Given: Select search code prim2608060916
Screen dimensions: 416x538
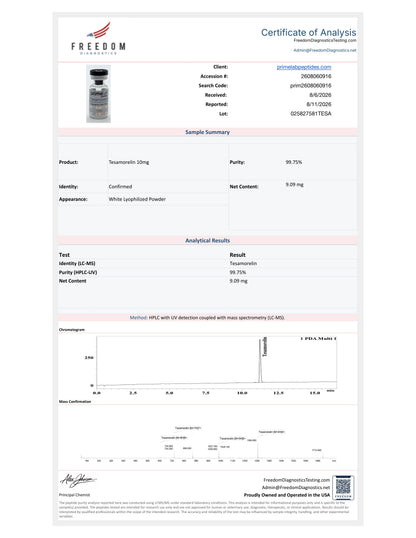Looking at the screenshot, I should coord(310,85).
